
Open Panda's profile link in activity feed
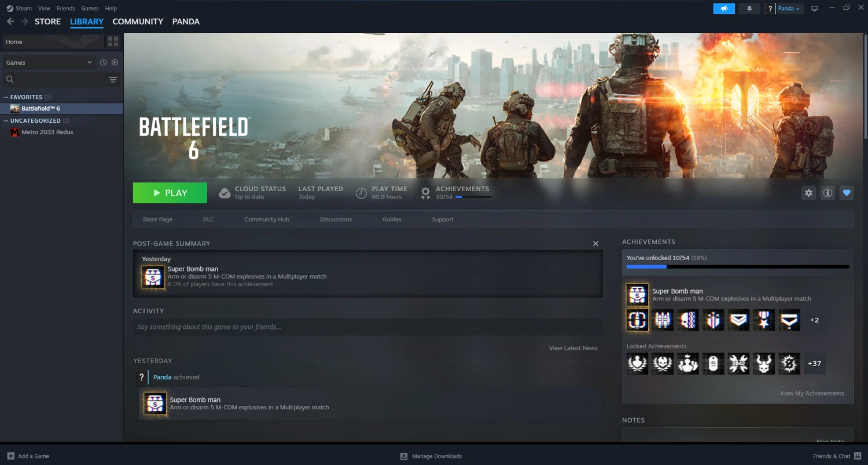click(x=162, y=377)
